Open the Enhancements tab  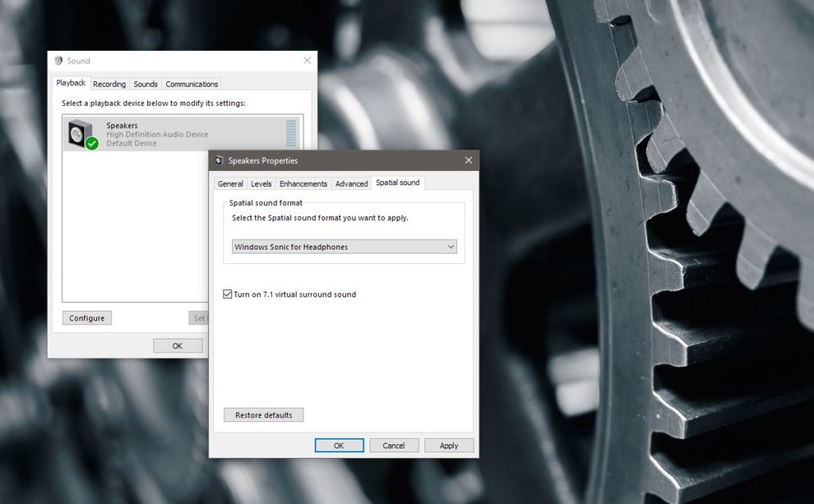click(303, 183)
